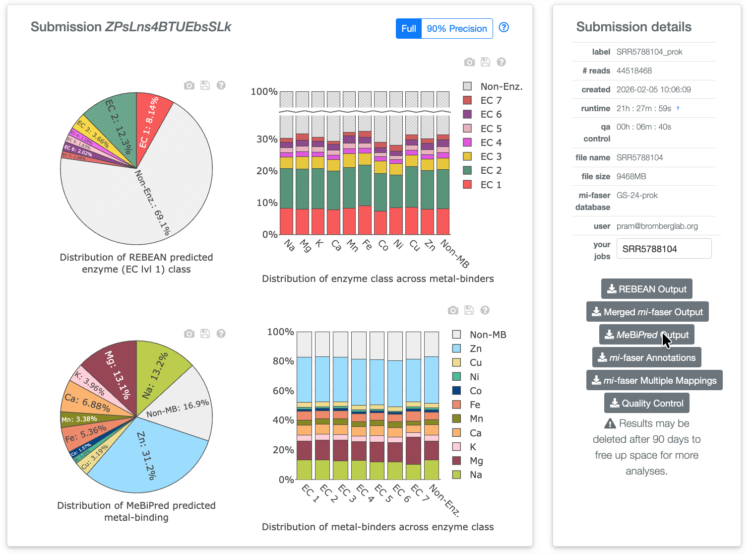Open help icon above REBEAN enzyme class pie chart

click(x=221, y=85)
